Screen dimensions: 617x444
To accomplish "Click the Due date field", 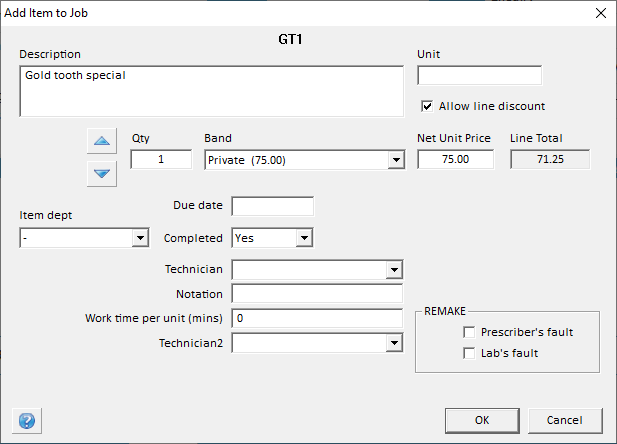I will [x=272, y=206].
